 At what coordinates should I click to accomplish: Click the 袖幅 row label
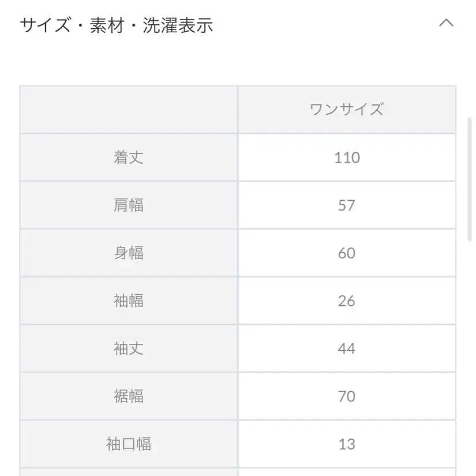128,301
